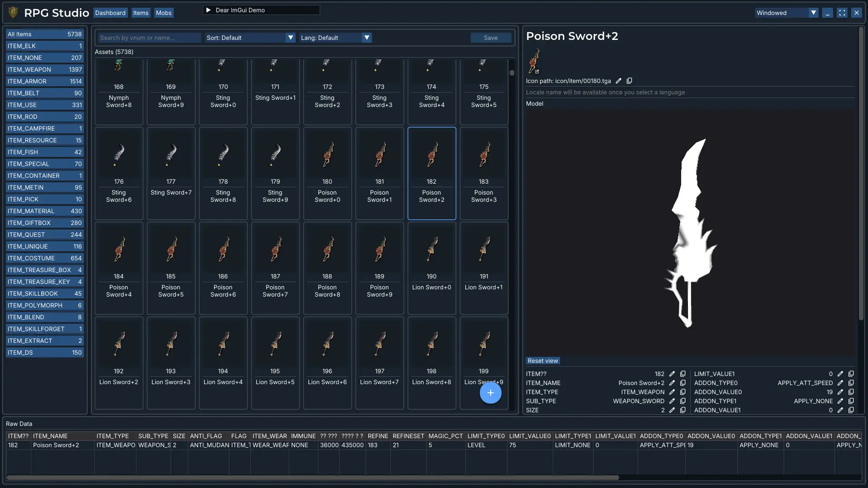Open the Dashboard tab
The width and height of the screenshot is (868, 488).
click(x=110, y=13)
